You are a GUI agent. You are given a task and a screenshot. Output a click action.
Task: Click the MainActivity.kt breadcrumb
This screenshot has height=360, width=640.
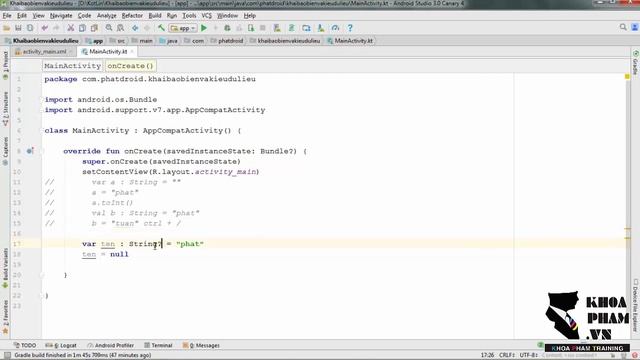[x=350, y=41]
